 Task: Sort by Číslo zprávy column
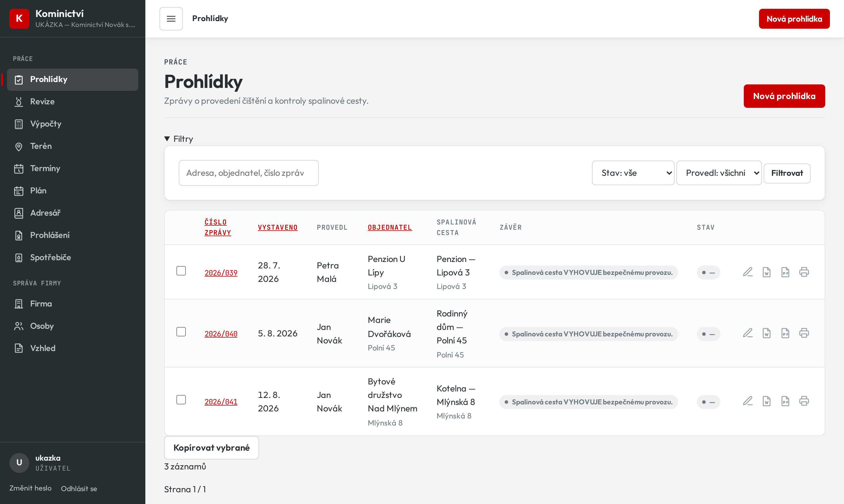pos(217,227)
